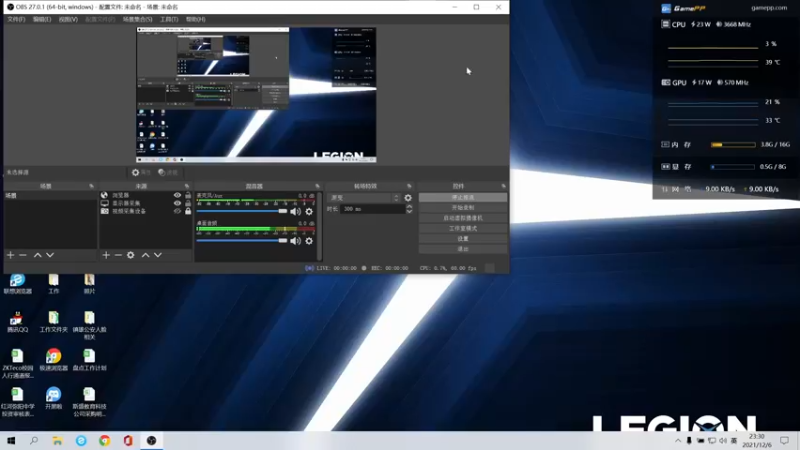Open the 编辑(E) menu
Screen dimensions: 800x450
point(42,19)
